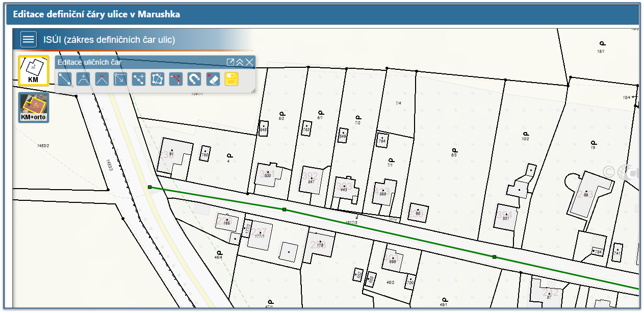Select the draw line segment tool
The height and width of the screenshot is (313, 644).
pos(65,79)
